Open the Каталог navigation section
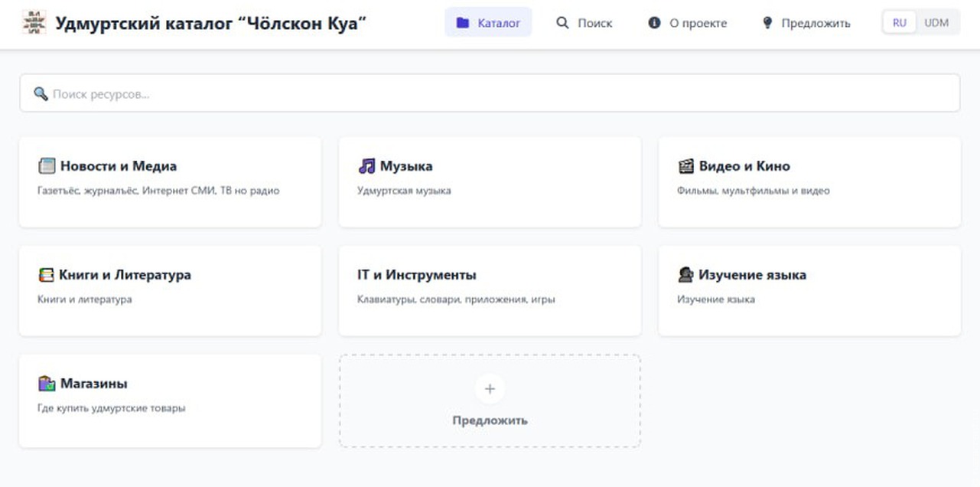The height and width of the screenshot is (487, 980). pos(488,23)
